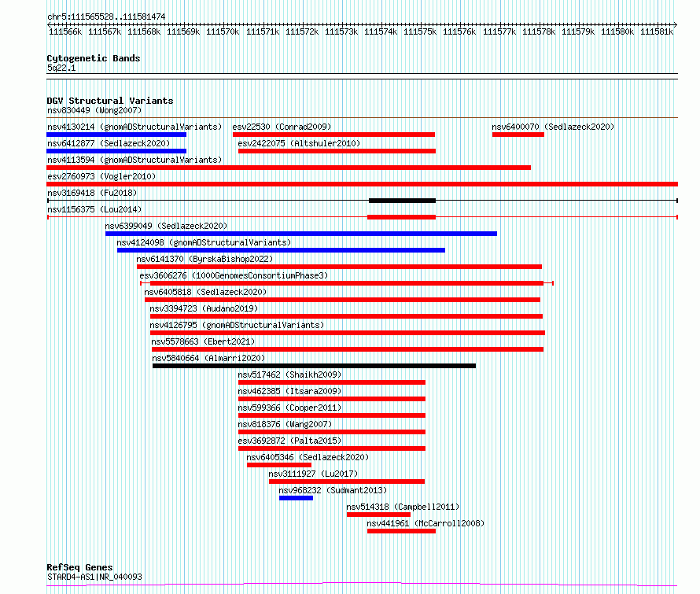700x594 pixels.
Task: Select the nsv4130214 gnomAD blue variant bar
Action: 116,135
